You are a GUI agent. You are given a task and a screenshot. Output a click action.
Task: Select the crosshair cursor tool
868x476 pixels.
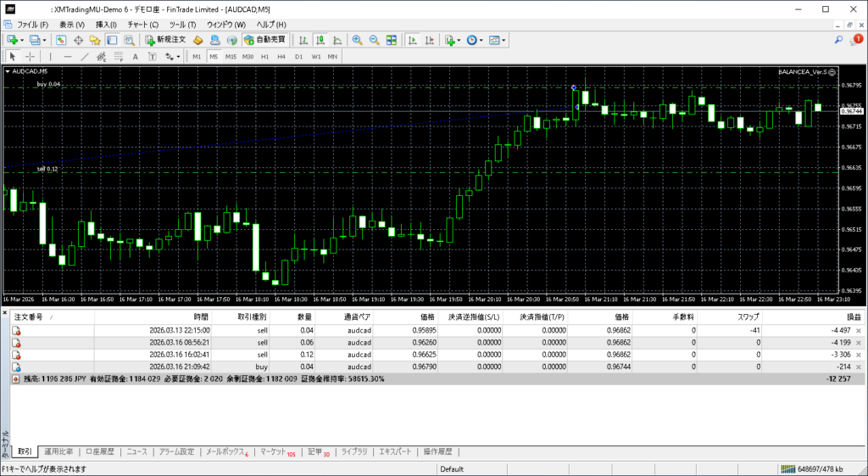pos(30,57)
